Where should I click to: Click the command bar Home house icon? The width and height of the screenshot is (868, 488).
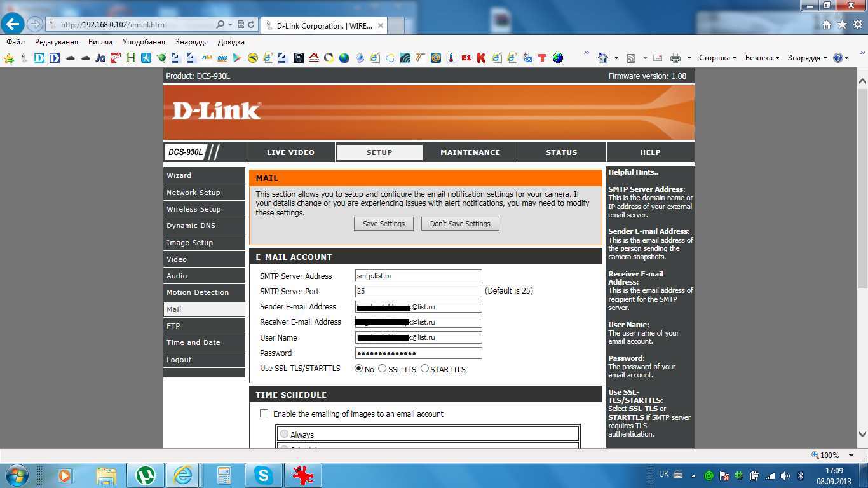click(x=603, y=58)
